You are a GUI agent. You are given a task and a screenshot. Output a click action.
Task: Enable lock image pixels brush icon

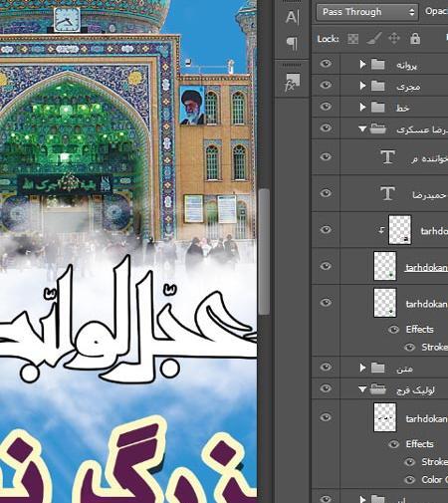pyautogui.click(x=374, y=39)
